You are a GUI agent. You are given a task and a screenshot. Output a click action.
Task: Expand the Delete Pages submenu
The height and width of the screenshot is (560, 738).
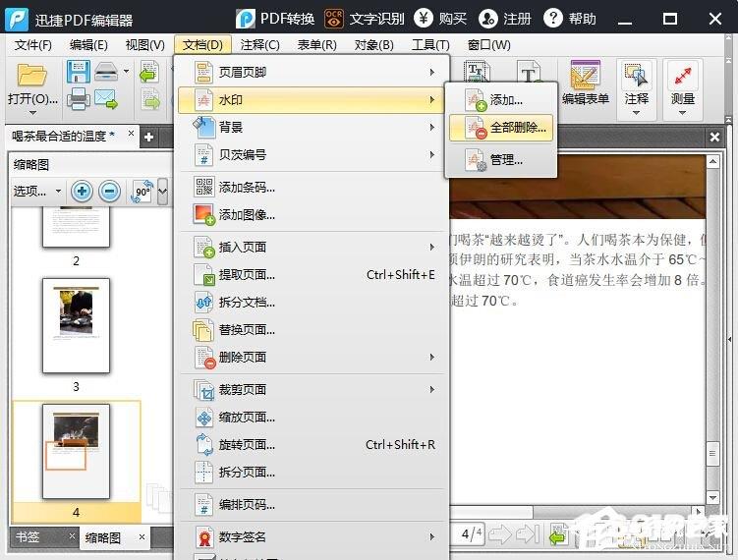pyautogui.click(x=312, y=358)
